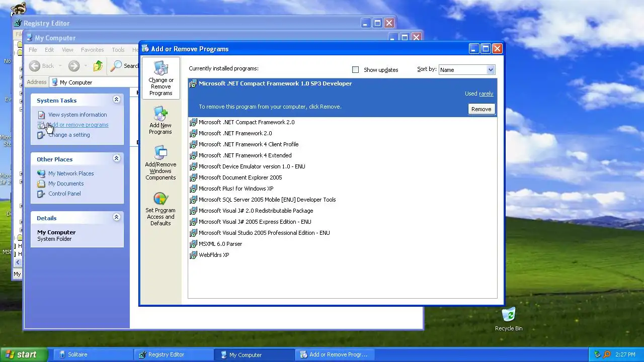This screenshot has height=362, width=644.
Task: Click Add or remove programs link
Action: [78, 125]
